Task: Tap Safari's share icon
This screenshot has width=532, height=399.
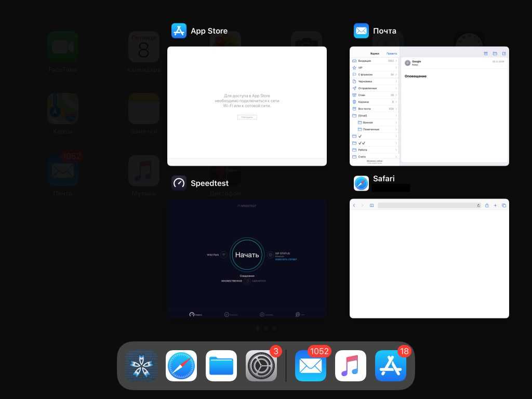Action: (487, 205)
